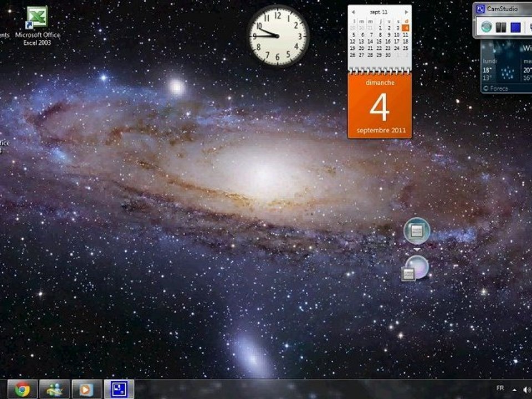Viewport: 532px width, 399px height.
Task: Pause the CamStudio recording
Action: [501, 27]
